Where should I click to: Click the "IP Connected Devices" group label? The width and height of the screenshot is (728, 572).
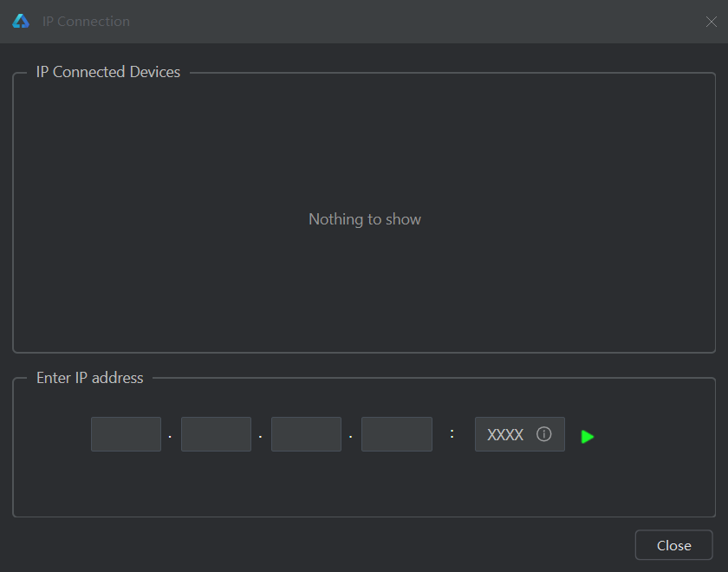pos(108,72)
